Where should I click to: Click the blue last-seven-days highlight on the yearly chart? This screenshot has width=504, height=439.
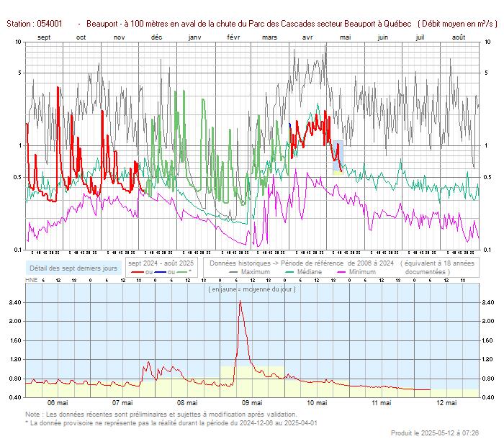point(338,158)
